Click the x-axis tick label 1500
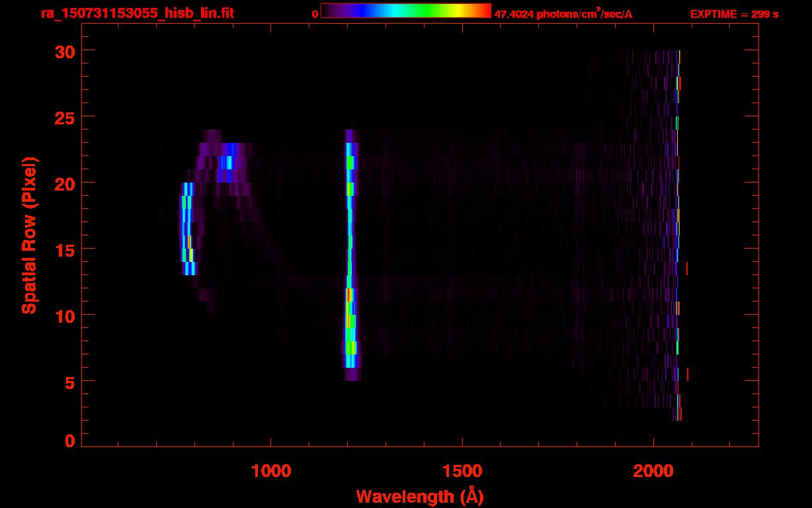Screen dimensions: 812x508 click(x=462, y=470)
